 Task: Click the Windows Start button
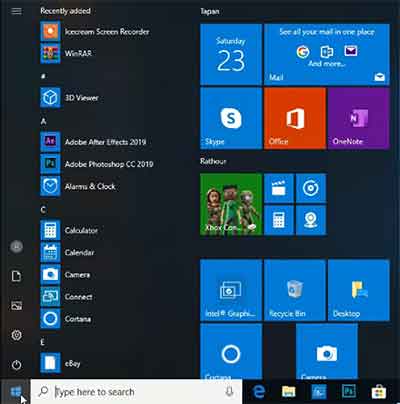tap(15, 392)
